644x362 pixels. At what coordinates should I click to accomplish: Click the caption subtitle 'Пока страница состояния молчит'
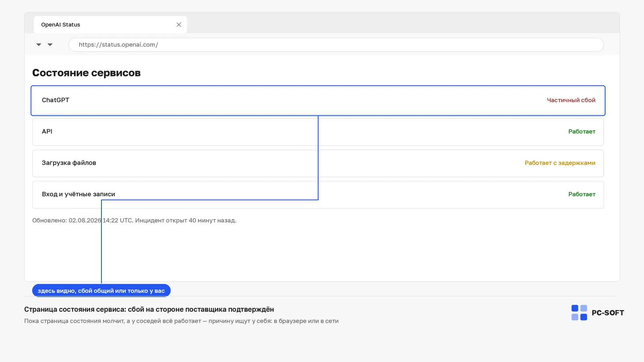coord(181,321)
